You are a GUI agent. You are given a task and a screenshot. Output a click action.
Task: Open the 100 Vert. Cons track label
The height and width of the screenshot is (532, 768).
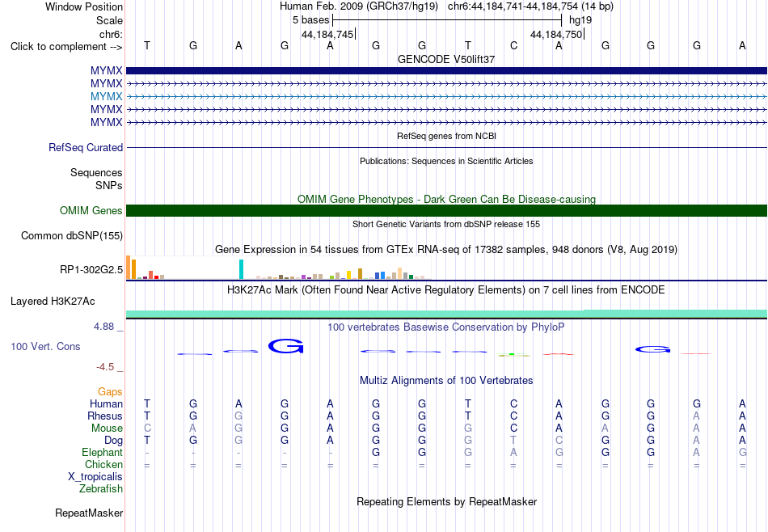click(45, 346)
